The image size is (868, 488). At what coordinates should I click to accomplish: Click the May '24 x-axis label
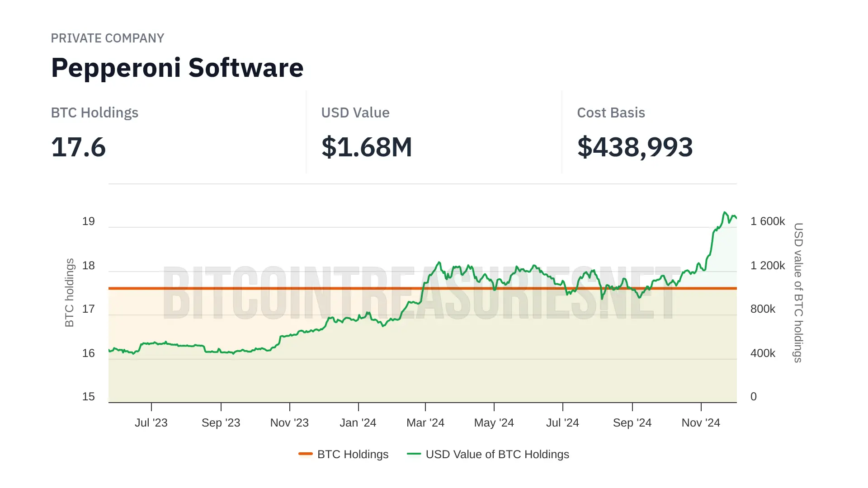click(494, 422)
